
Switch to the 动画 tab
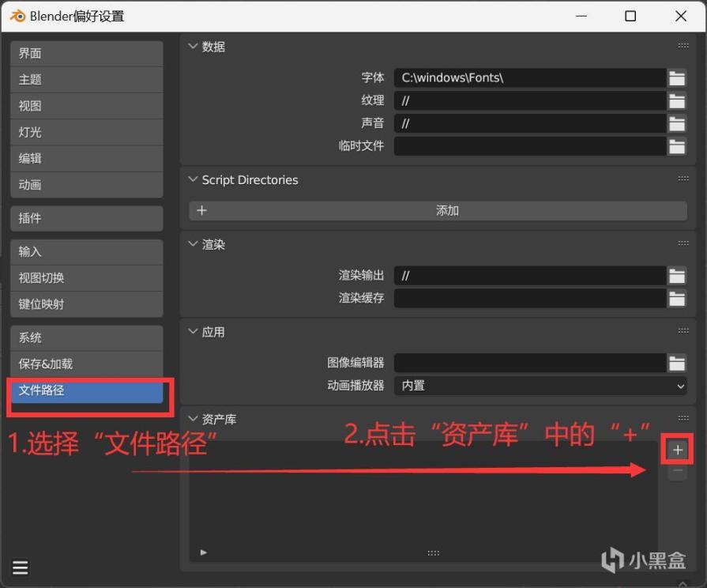pyautogui.click(x=87, y=185)
